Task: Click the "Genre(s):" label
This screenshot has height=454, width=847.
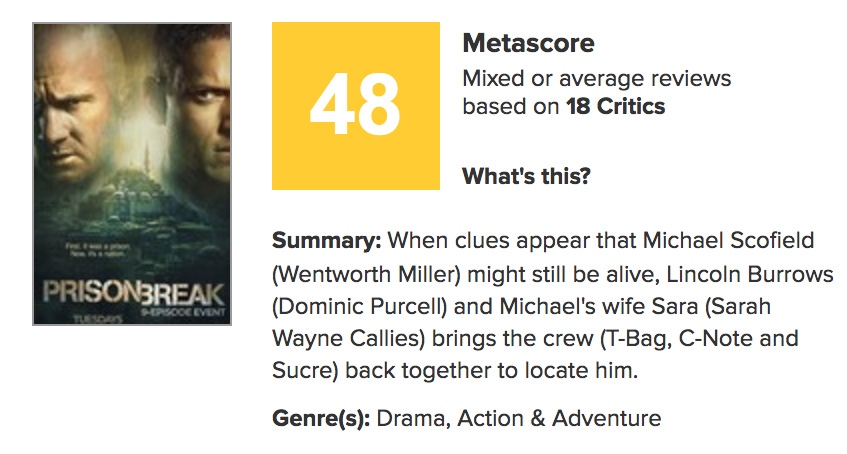Action: pyautogui.click(x=321, y=417)
